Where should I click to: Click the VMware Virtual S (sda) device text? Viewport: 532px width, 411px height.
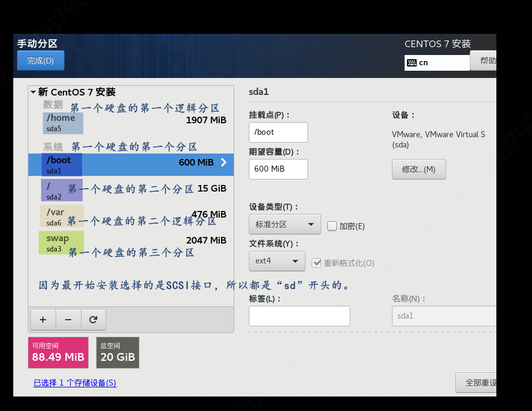(438, 139)
